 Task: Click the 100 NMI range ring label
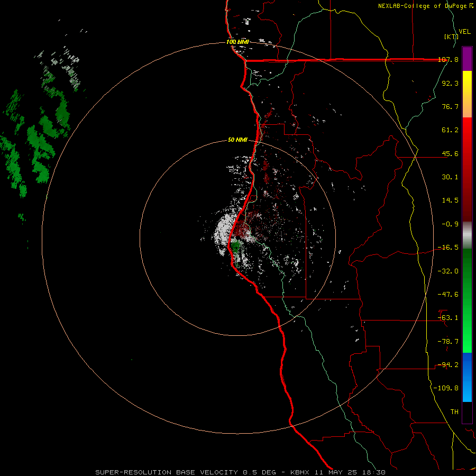tap(237, 42)
